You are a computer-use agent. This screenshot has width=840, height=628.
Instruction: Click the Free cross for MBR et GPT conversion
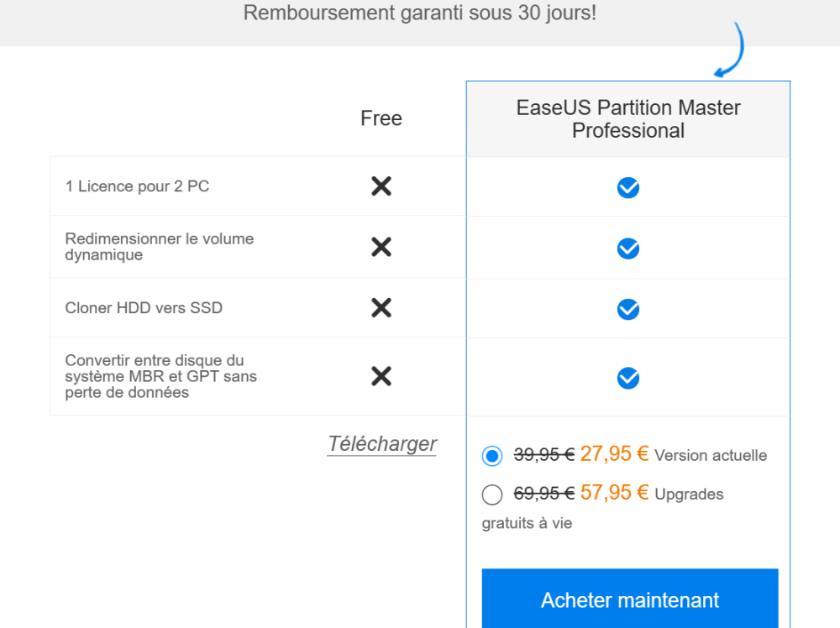coord(381,376)
